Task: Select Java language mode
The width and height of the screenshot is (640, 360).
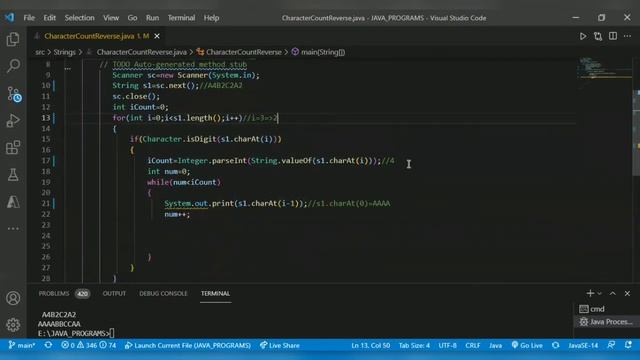Action: click(496, 345)
